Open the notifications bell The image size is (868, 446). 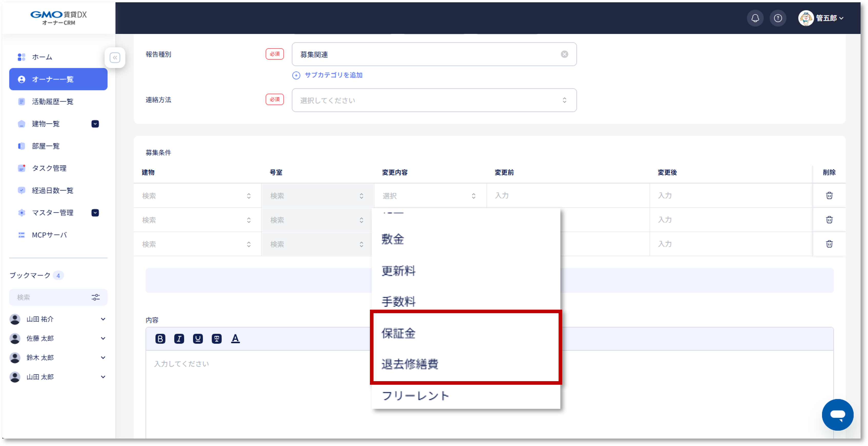pos(755,18)
